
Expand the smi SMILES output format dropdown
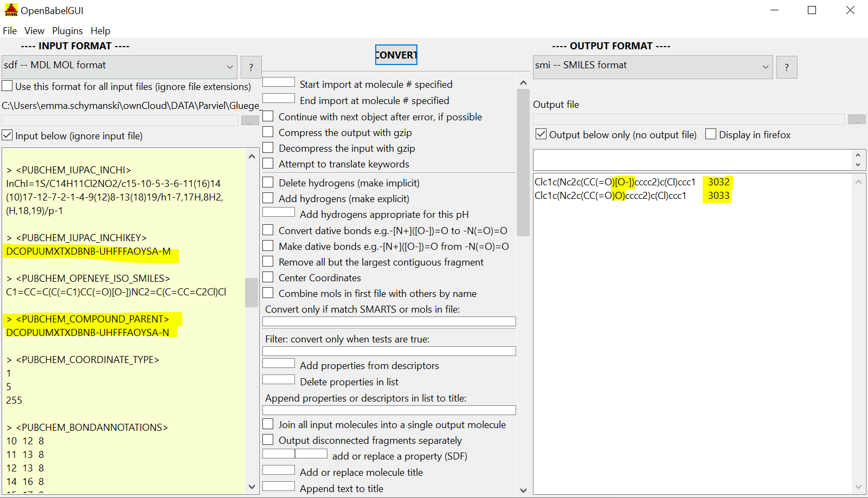766,67
